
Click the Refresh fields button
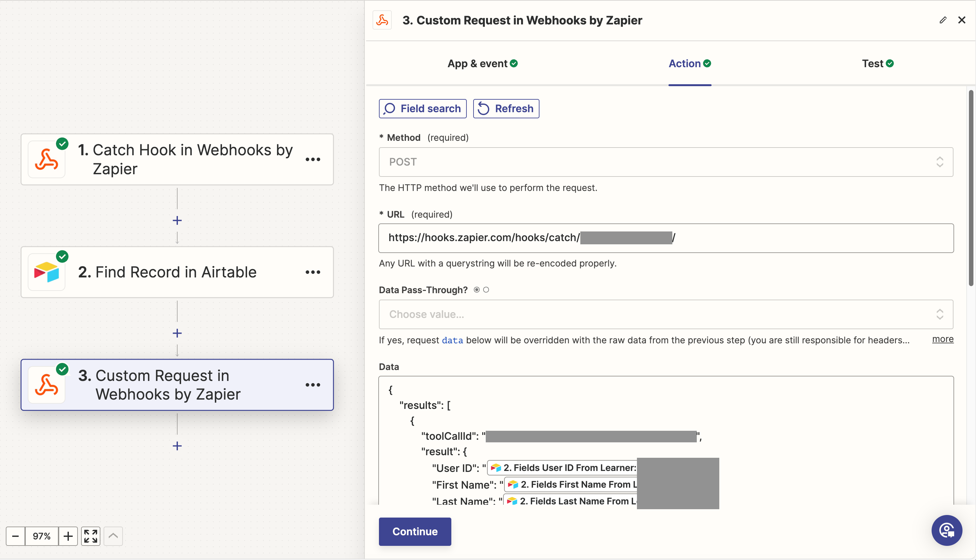506,108
